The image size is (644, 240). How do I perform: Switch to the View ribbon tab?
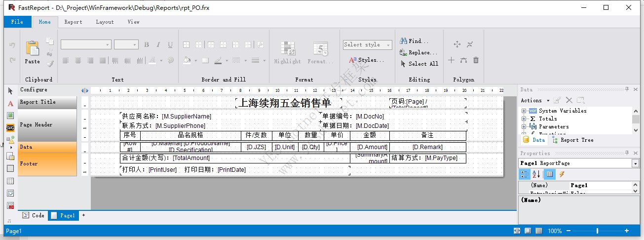(133, 22)
